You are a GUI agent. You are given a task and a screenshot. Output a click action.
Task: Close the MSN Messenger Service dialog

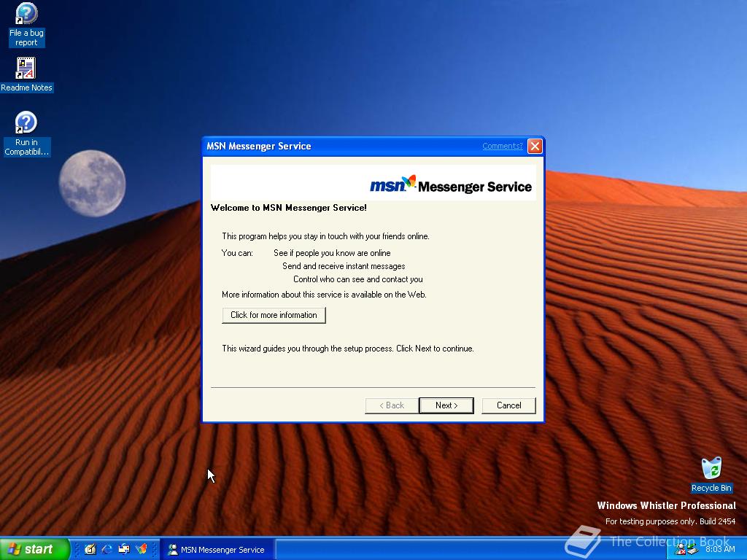point(535,146)
